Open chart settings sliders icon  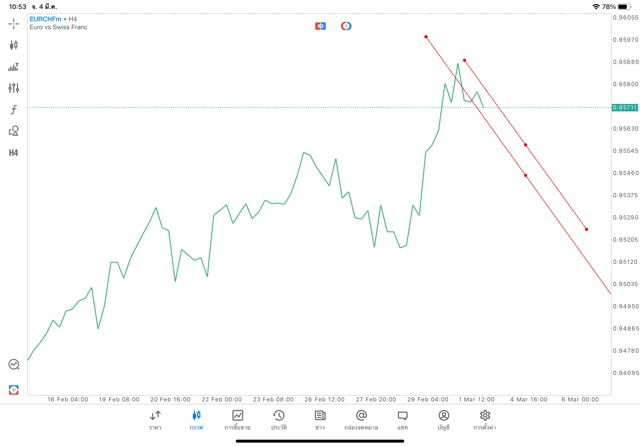click(x=14, y=88)
